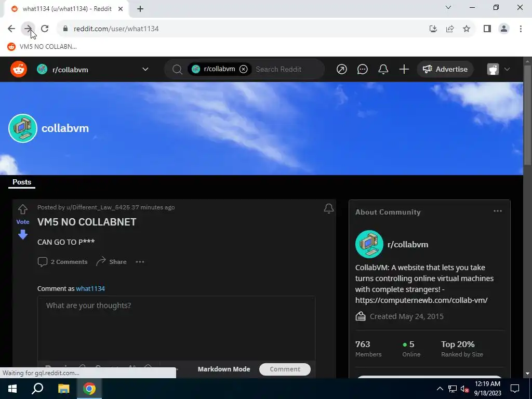
Task: Close the what1134 Reddit tab
Action: 121,9
